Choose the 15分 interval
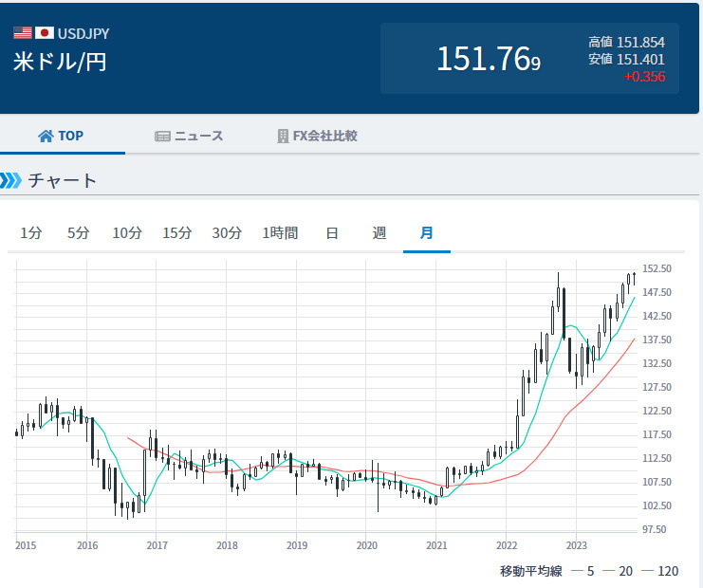This screenshot has width=703, height=588. [177, 233]
